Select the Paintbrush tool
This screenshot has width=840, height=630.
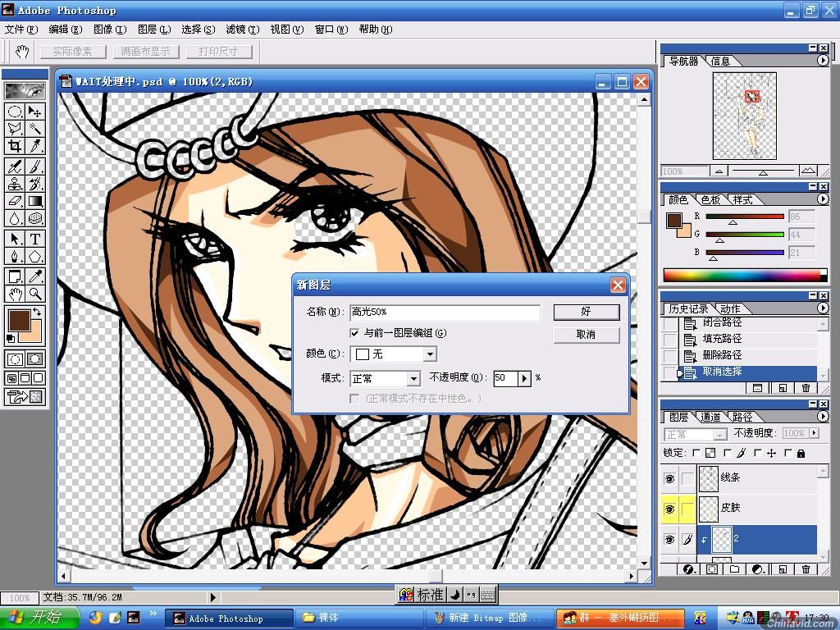(x=34, y=167)
